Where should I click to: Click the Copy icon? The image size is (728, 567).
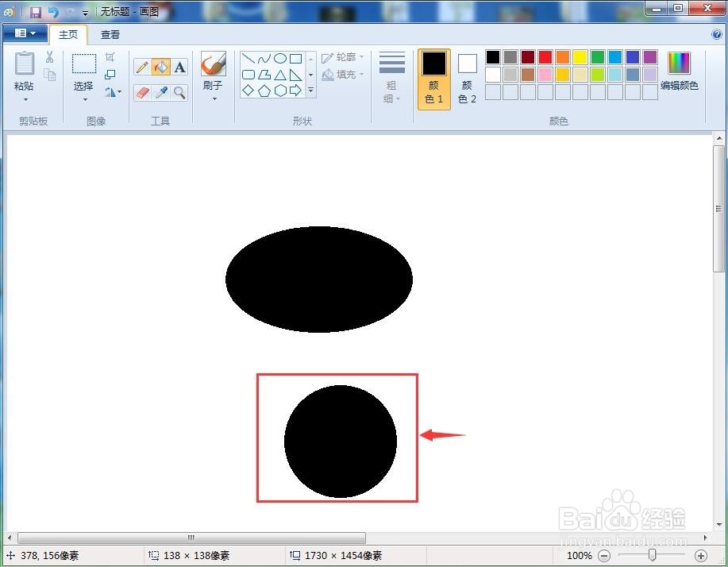click(x=50, y=75)
